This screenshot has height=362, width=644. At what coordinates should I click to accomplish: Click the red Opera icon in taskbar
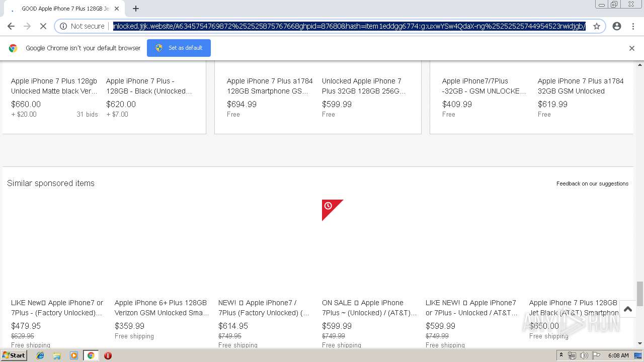(x=108, y=355)
